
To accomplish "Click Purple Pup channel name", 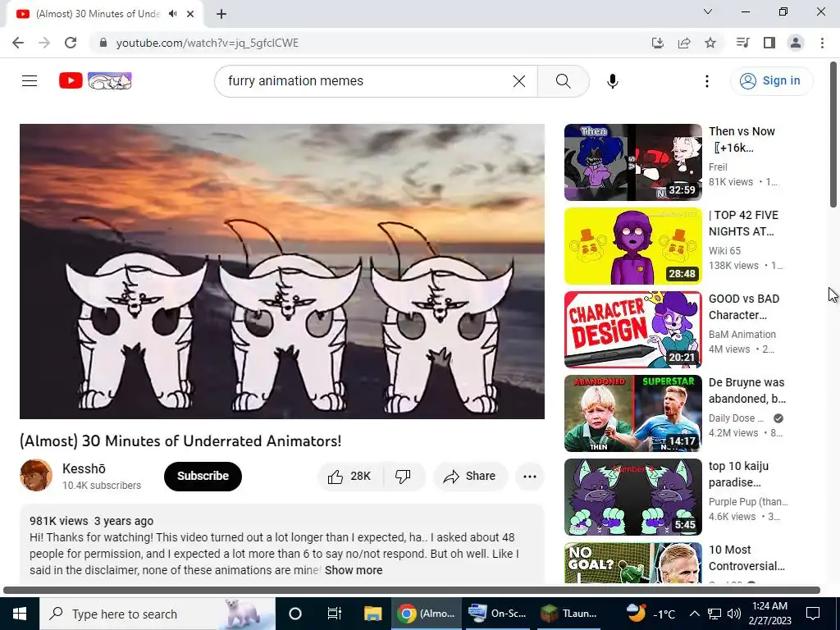I will pos(748,501).
